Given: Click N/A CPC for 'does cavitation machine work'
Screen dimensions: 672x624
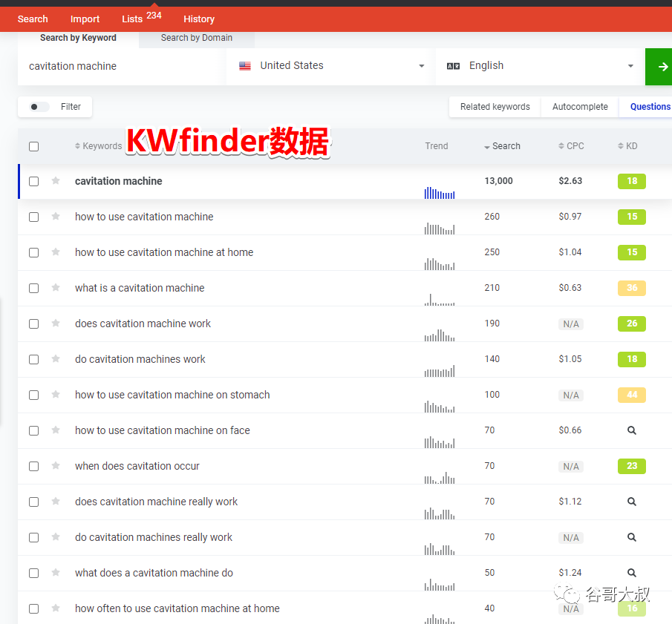Looking at the screenshot, I should click(x=571, y=324).
